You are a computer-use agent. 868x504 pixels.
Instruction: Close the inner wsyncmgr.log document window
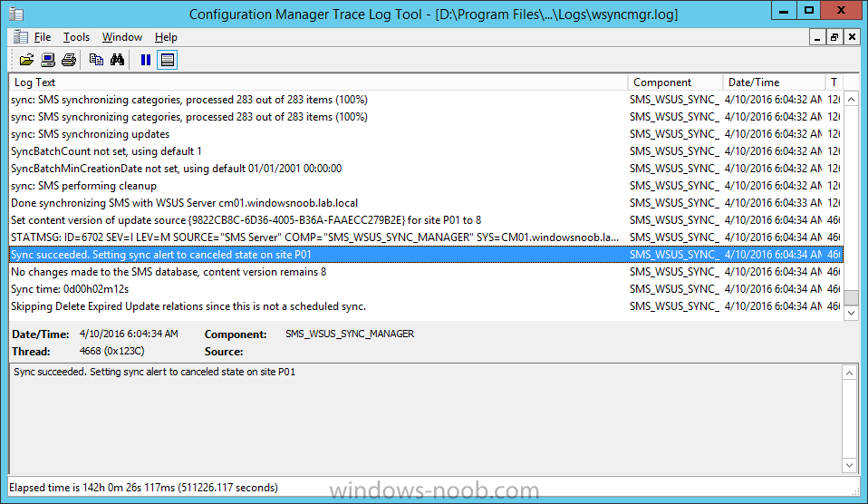[x=852, y=37]
